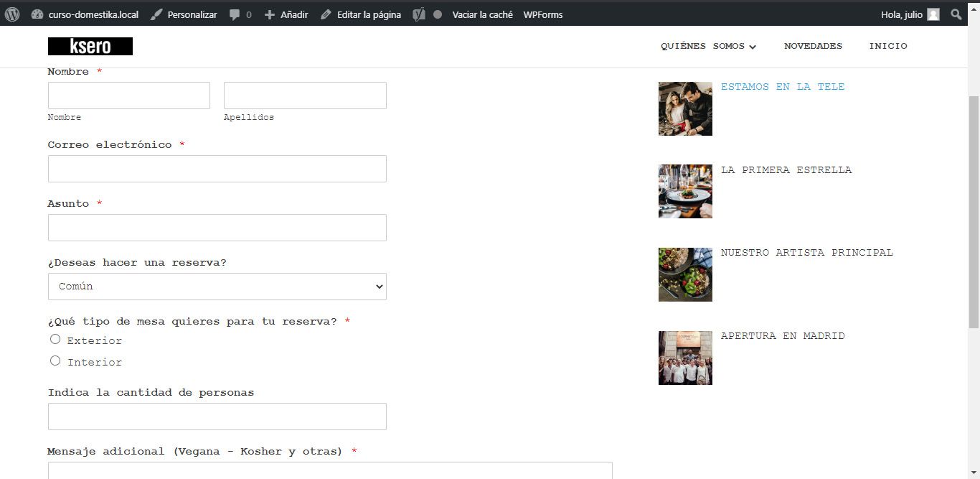Click the plus icon for Añadir
Screen dimensions: 980x479
[270, 14]
